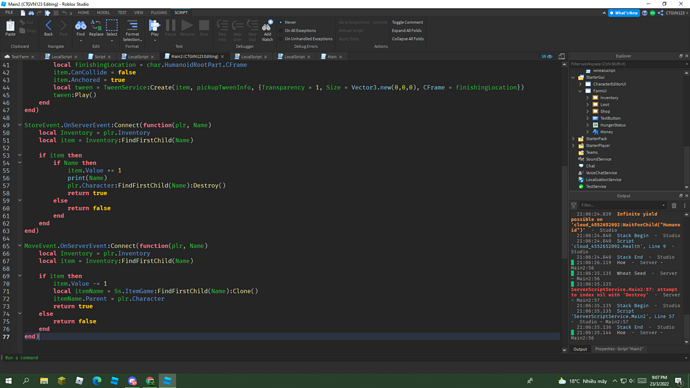This screenshot has width=690, height=388.
Task: Switch to PLUGINS ribbon tab
Action: pyautogui.click(x=159, y=13)
